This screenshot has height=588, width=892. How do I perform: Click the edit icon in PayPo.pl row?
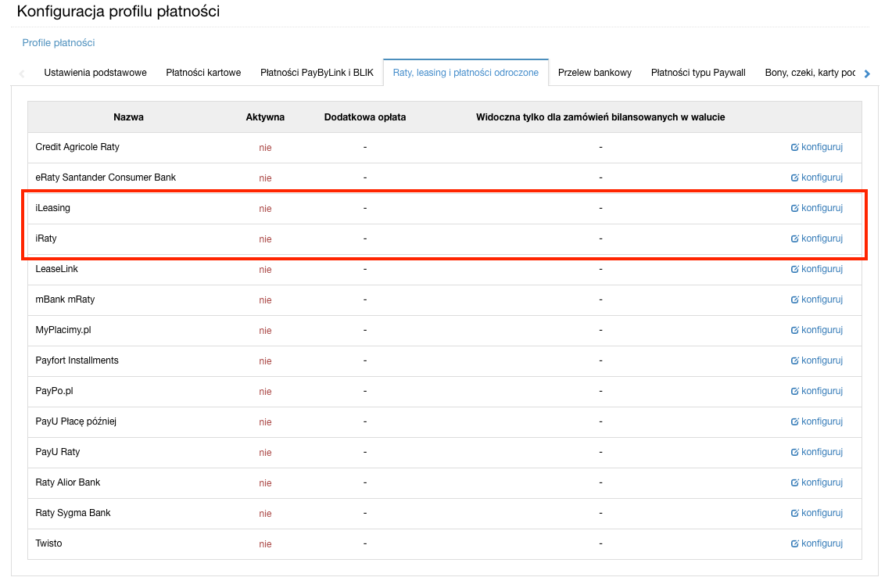794,391
